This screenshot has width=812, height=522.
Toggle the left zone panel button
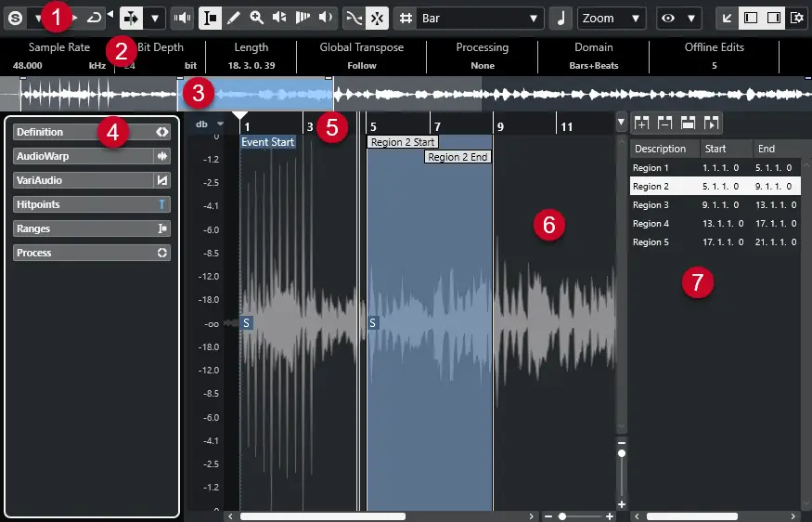click(751, 19)
